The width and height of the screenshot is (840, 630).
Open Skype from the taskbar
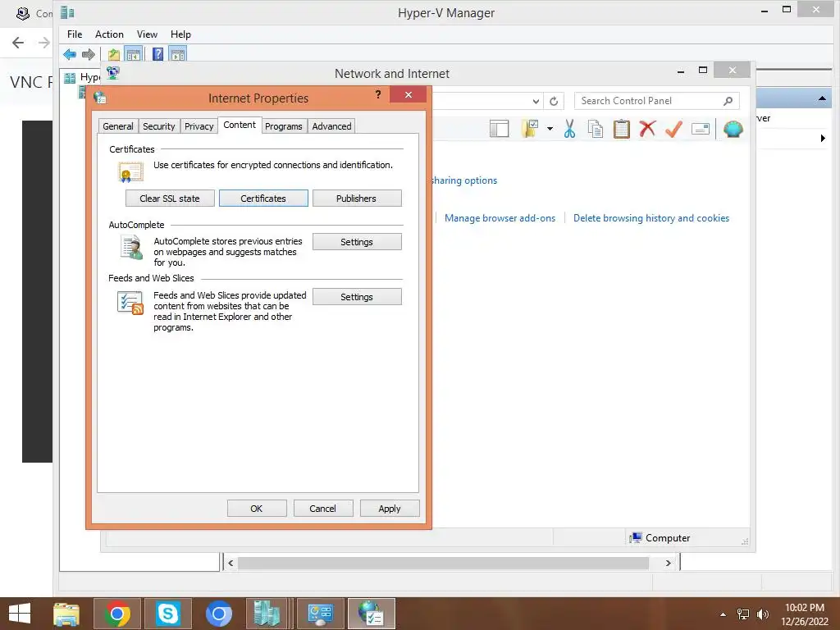167,614
